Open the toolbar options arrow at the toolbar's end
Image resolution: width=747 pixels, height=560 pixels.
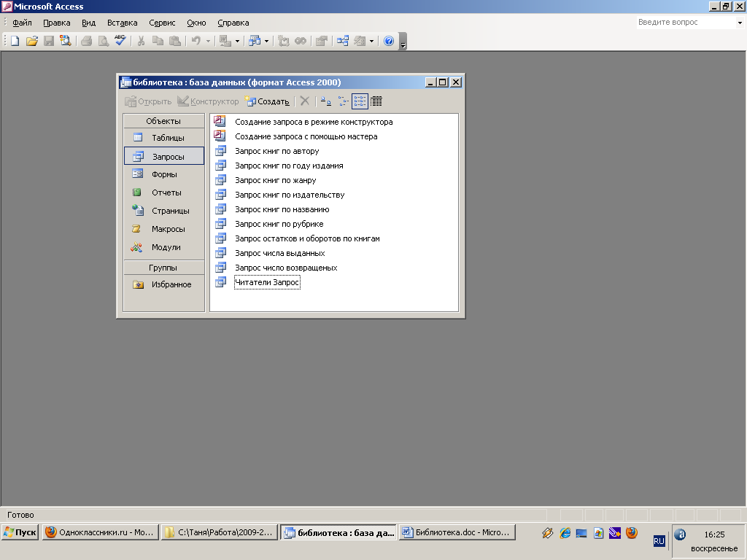click(403, 43)
